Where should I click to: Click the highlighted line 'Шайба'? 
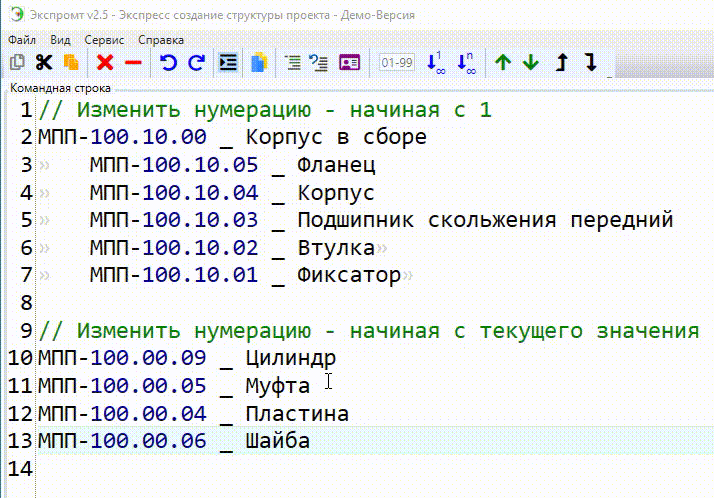tap(174, 441)
